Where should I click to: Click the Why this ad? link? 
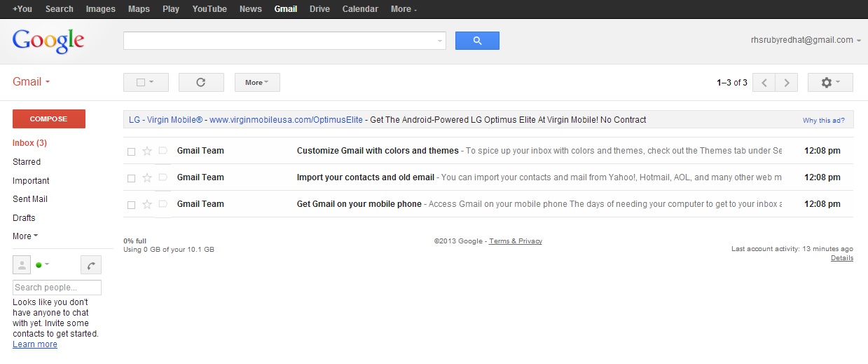(824, 121)
